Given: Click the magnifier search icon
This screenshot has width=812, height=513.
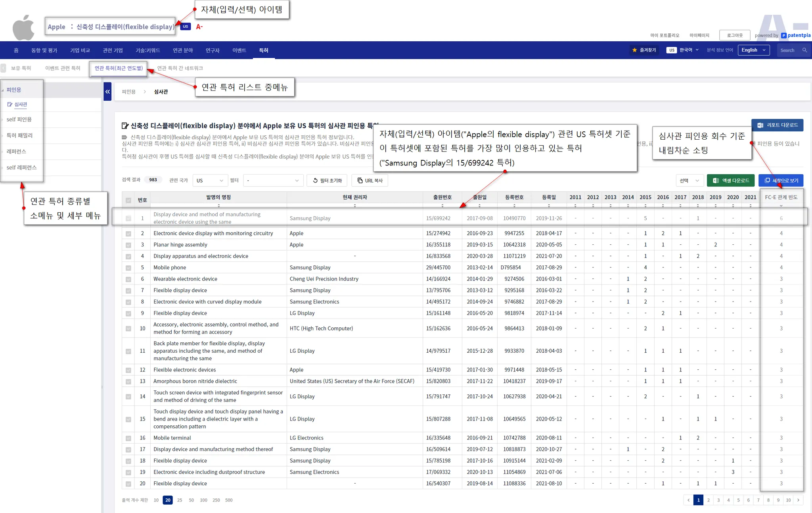Looking at the screenshot, I should pyautogui.click(x=804, y=50).
